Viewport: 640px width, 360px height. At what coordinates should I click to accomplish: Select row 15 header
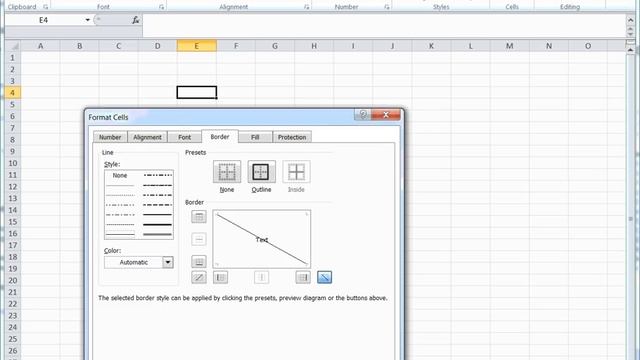point(13,222)
